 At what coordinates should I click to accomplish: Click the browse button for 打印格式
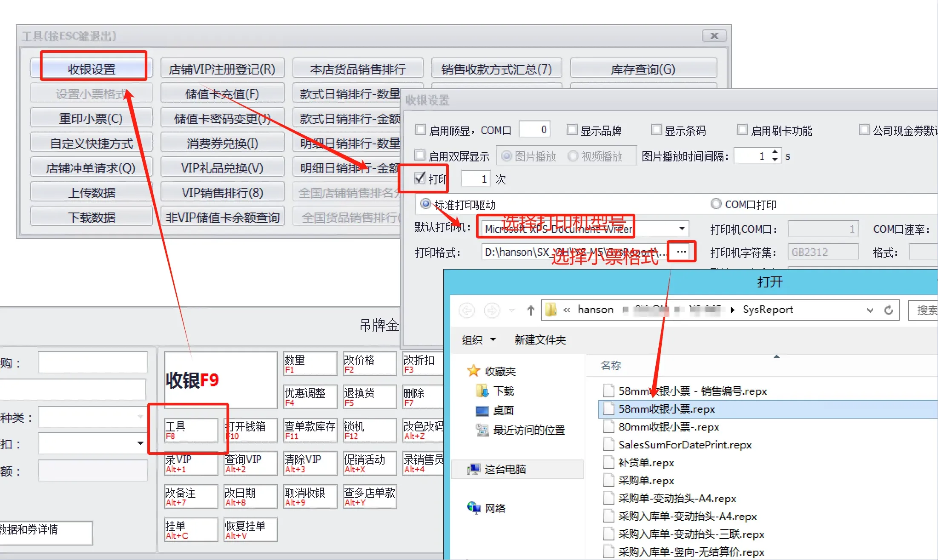tap(681, 252)
